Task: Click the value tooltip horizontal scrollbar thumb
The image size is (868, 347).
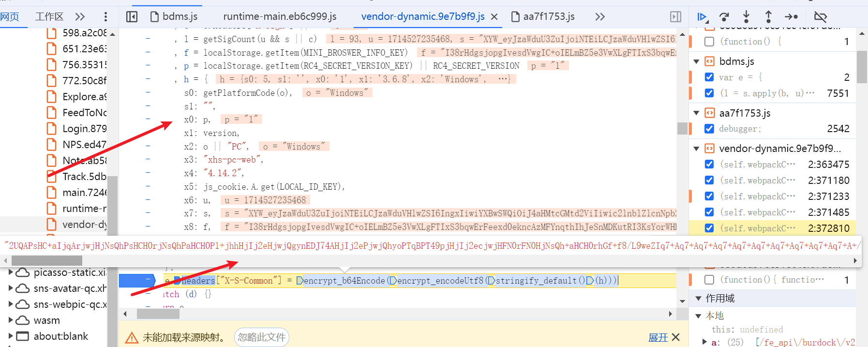Action: tap(47, 260)
